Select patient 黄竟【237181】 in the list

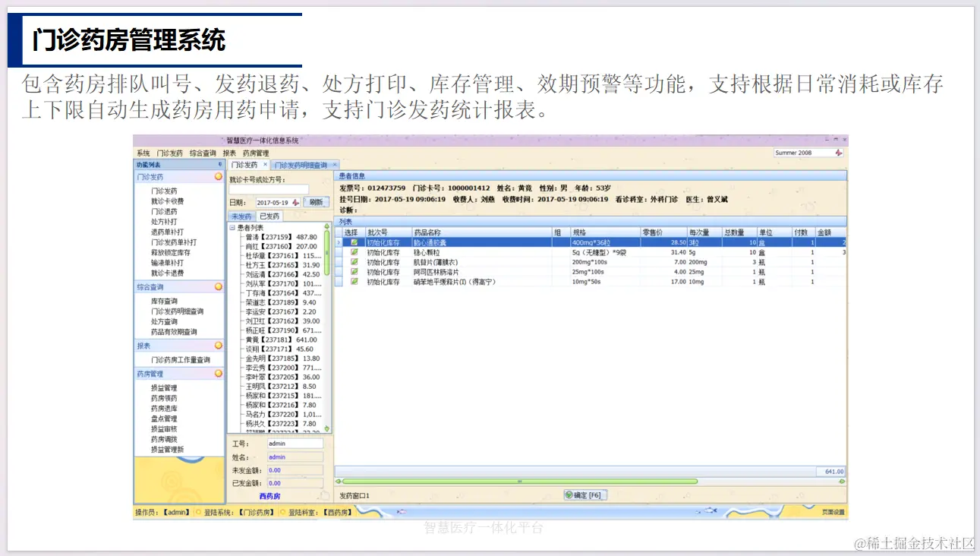tap(281, 340)
